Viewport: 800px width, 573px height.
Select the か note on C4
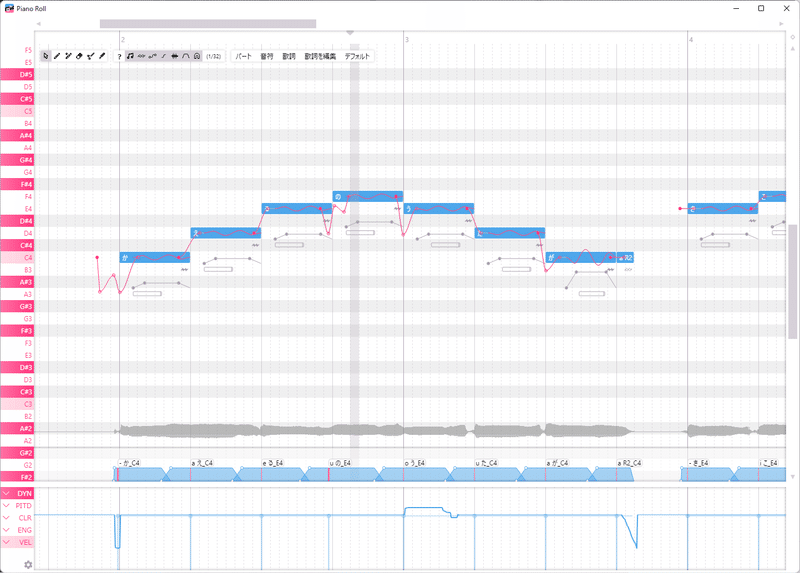click(x=155, y=258)
